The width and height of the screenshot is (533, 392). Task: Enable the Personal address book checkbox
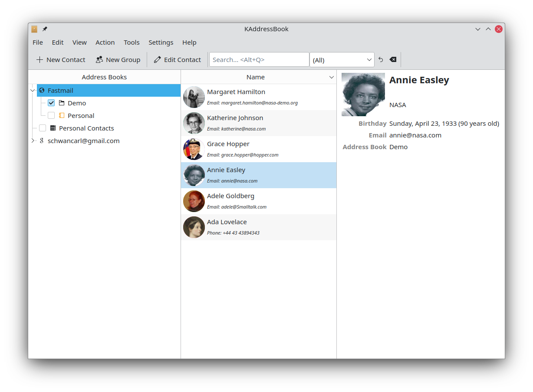(x=51, y=116)
